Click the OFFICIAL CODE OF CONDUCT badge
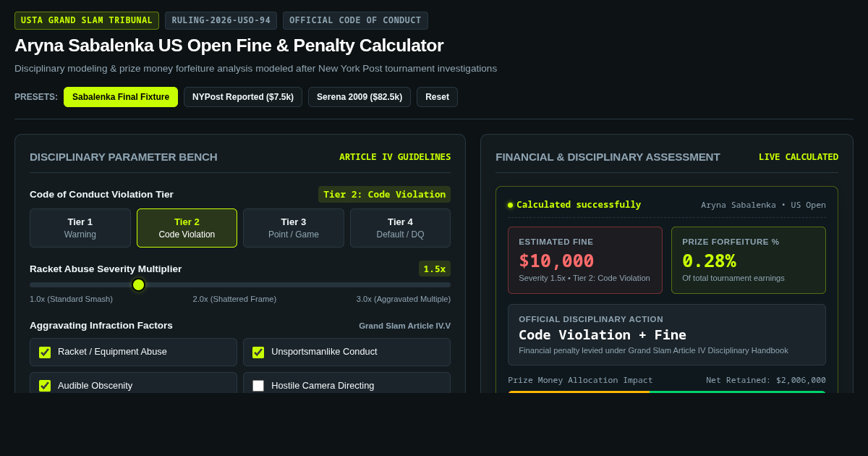The image size is (868, 456). pyautogui.click(x=355, y=20)
